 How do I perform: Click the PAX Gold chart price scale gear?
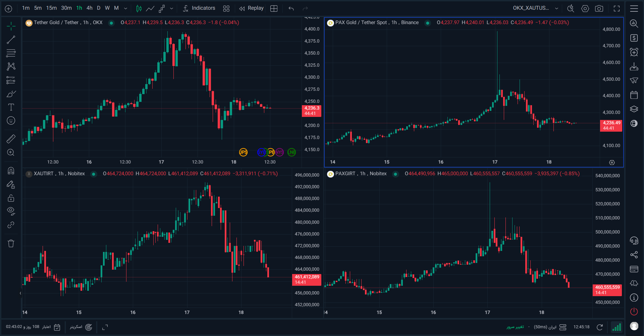click(612, 162)
